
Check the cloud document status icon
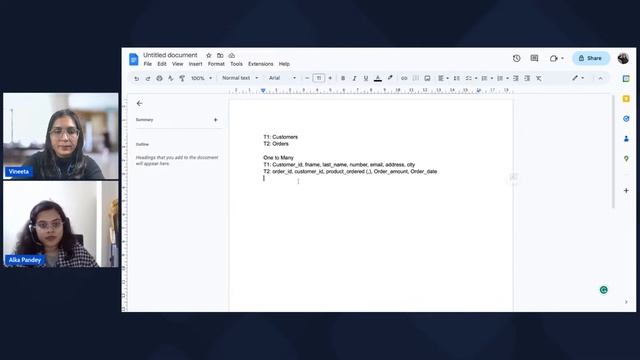(232, 56)
